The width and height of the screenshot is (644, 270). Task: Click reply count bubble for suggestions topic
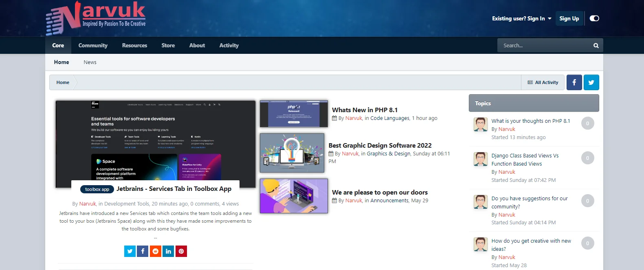(x=587, y=201)
